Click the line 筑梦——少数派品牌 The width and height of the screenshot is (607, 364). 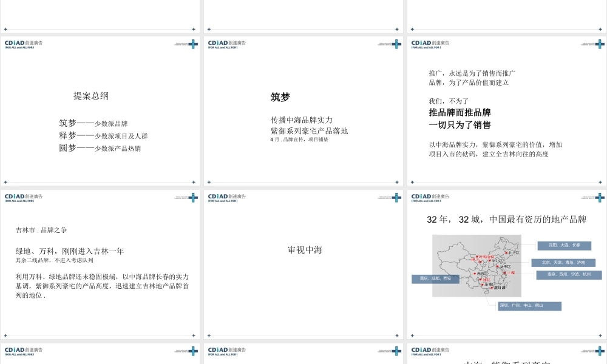(x=93, y=123)
